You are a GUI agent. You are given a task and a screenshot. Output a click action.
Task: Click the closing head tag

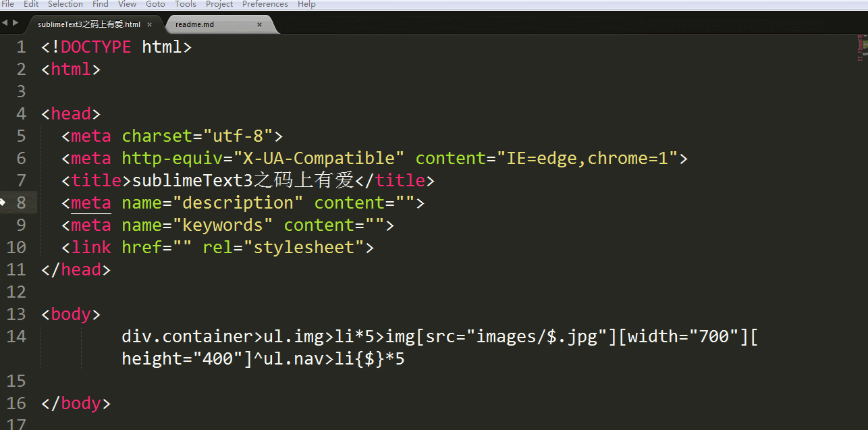[x=76, y=269]
